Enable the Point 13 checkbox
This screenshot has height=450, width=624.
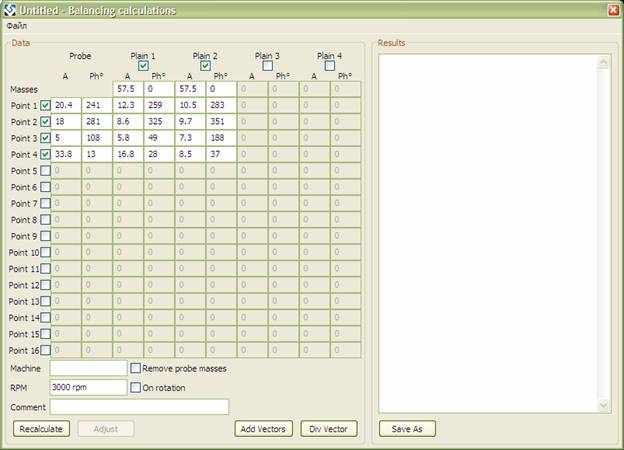(x=45, y=301)
